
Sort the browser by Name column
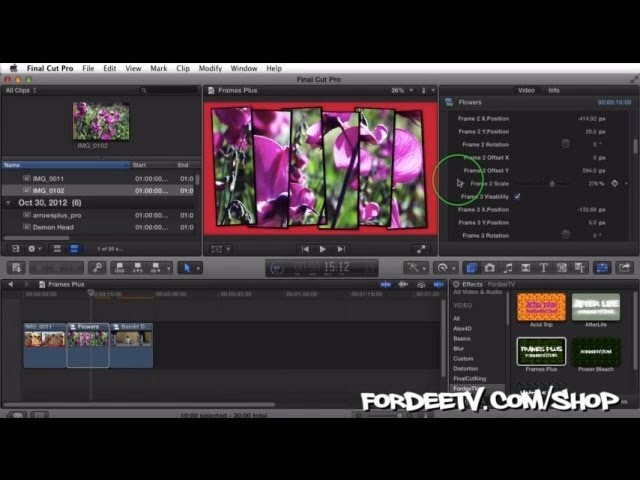[65, 165]
